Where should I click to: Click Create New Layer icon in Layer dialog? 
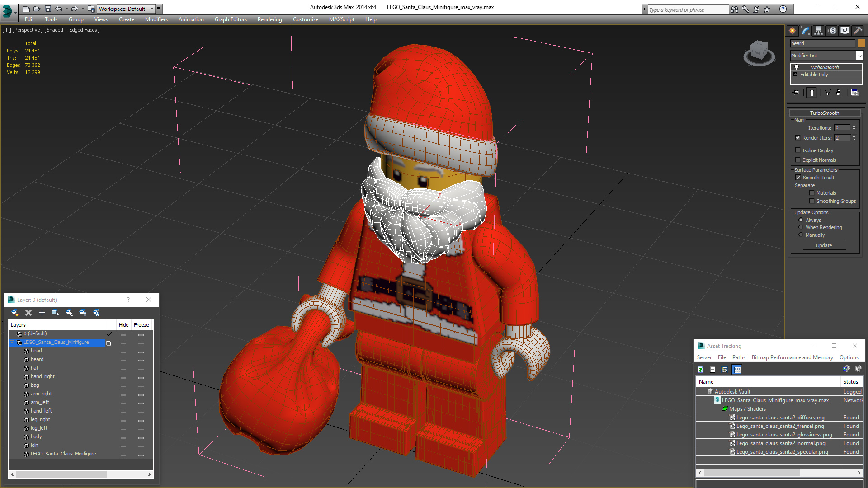click(x=15, y=313)
